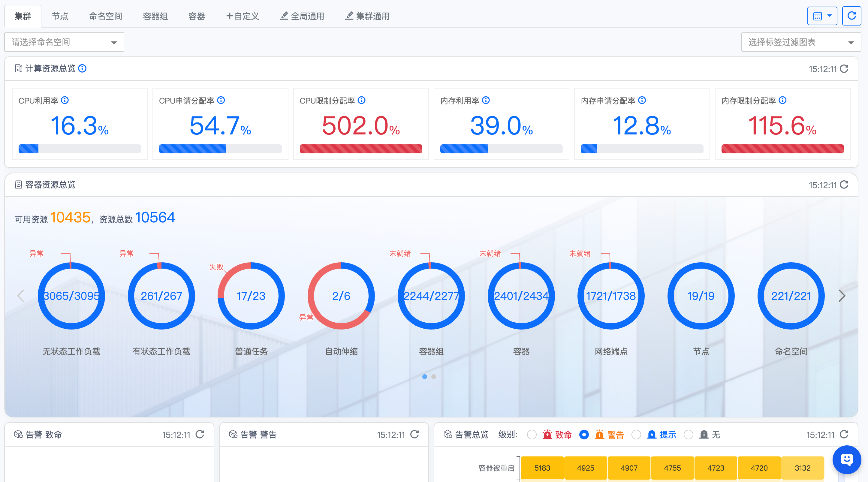Open the chat assistant floating icon
The width and height of the screenshot is (868, 482).
[846, 459]
